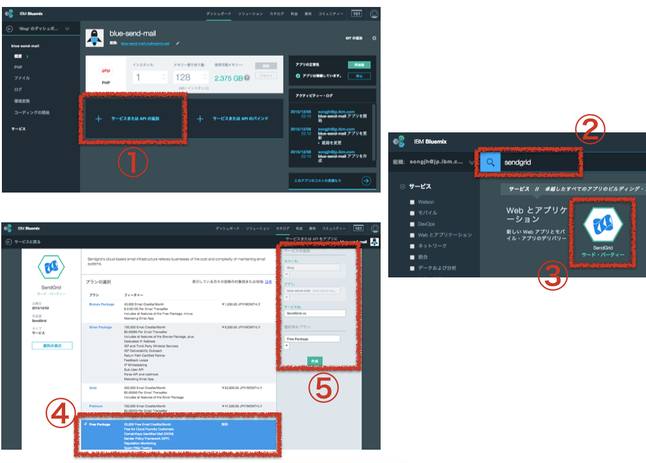Open ダッシュボード tab in dashboard window
646x463 pixels.
click(218, 14)
